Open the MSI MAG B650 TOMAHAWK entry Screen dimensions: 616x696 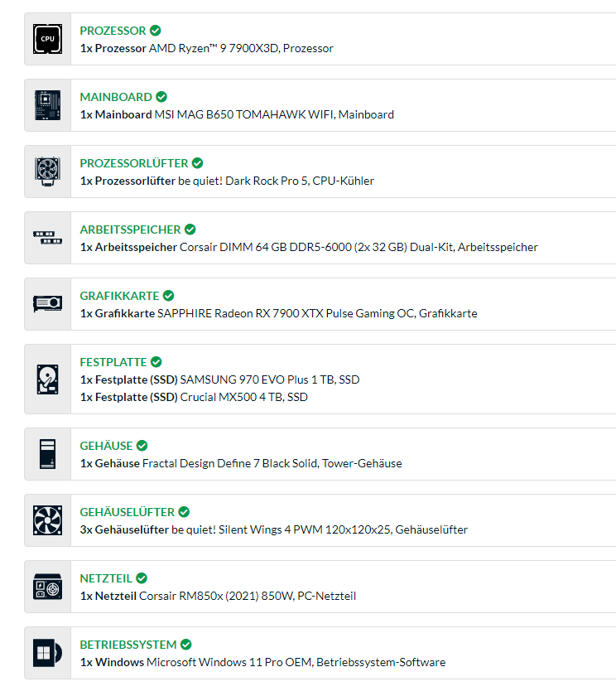tap(237, 114)
